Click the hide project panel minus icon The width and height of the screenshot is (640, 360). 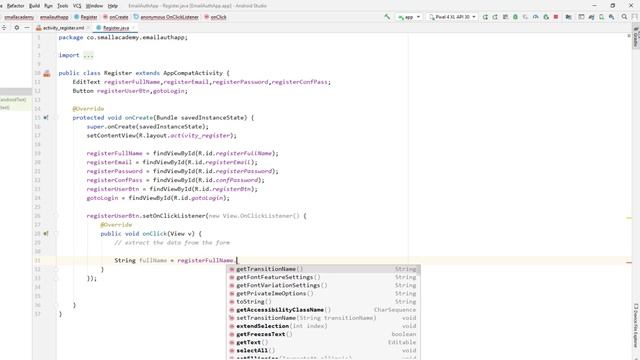27,28
